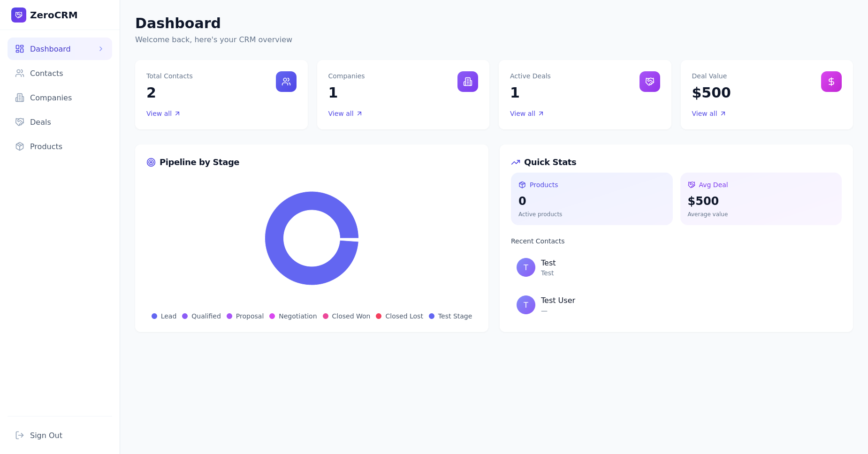
Task: Select the Avg Deal stat card
Action: click(760, 199)
